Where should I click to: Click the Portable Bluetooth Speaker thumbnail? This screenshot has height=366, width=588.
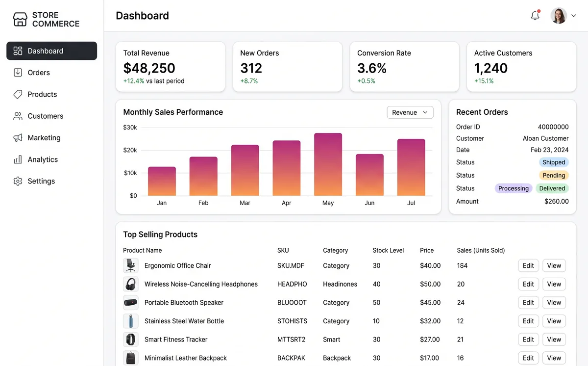[131, 303]
